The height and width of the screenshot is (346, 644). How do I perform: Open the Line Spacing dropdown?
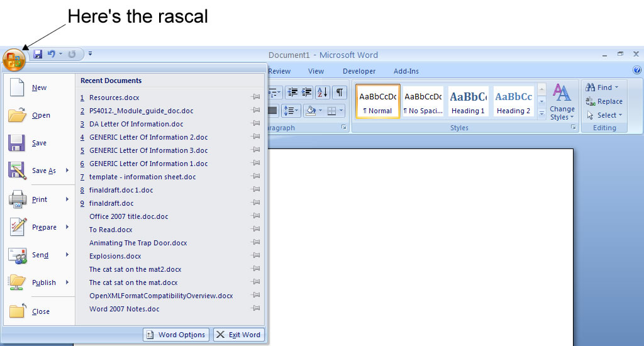pyautogui.click(x=291, y=111)
